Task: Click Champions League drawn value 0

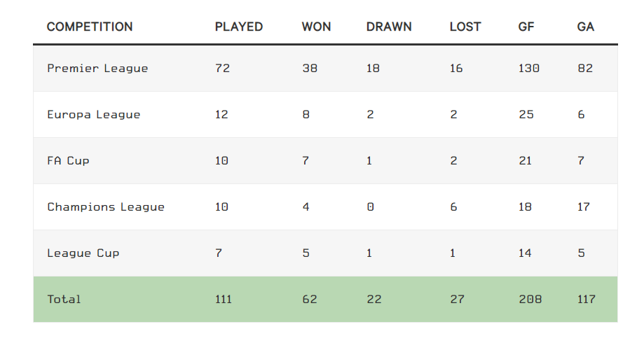Action: tap(370, 207)
